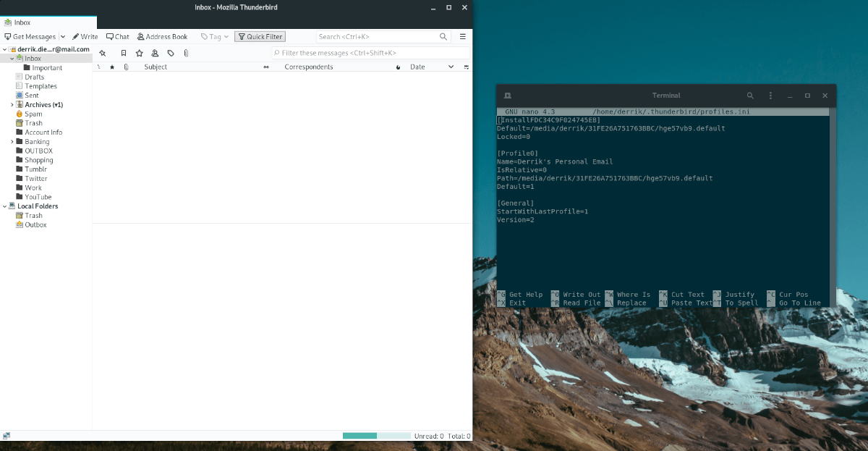
Task: Filter messages by contacts in address book icon
Action: tap(155, 53)
